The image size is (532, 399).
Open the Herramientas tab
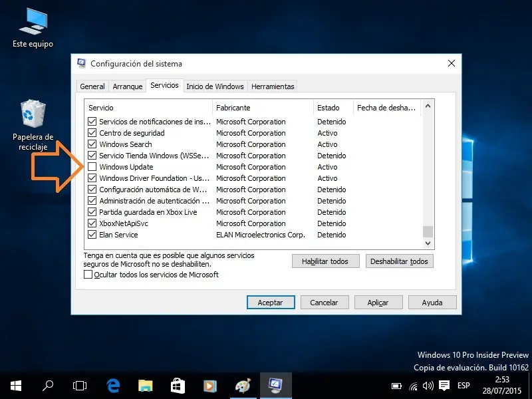point(273,86)
